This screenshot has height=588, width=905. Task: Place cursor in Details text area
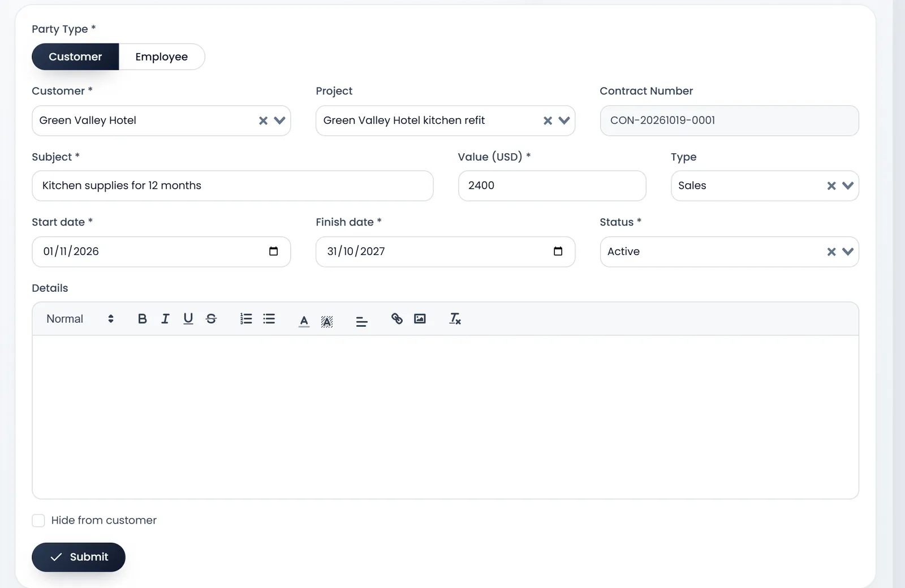coord(446,417)
